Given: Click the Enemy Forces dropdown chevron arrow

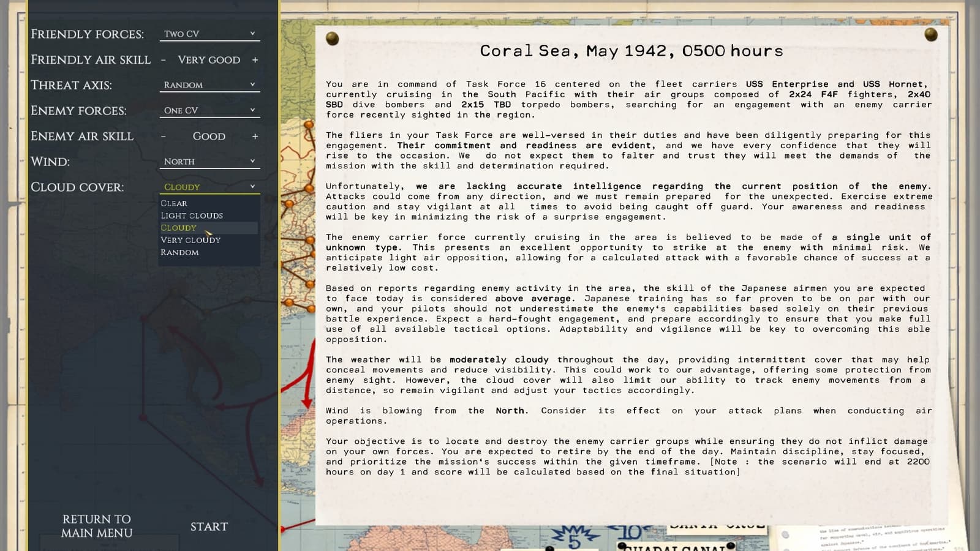Looking at the screenshot, I should point(252,110).
